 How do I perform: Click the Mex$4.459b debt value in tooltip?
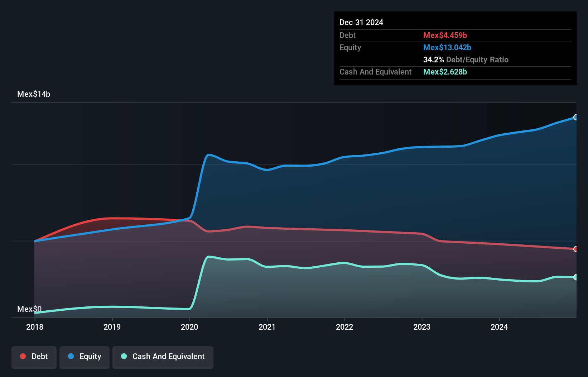pos(445,35)
